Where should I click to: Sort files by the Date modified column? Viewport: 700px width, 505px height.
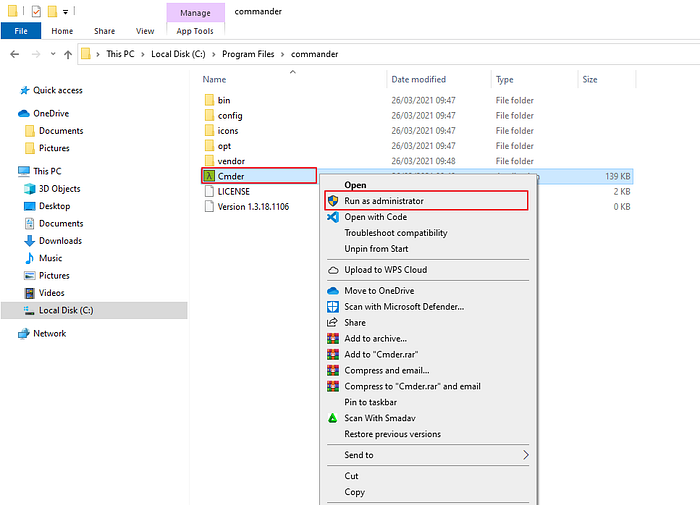pos(418,79)
